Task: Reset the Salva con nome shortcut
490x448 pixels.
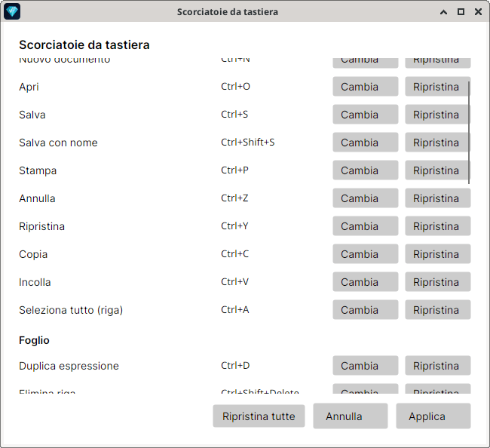Action: pyautogui.click(x=438, y=143)
